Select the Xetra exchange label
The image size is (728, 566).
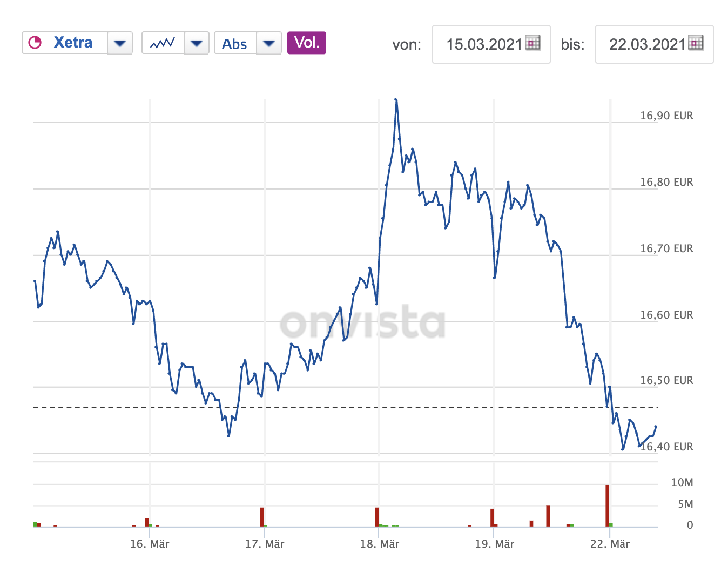[73, 43]
